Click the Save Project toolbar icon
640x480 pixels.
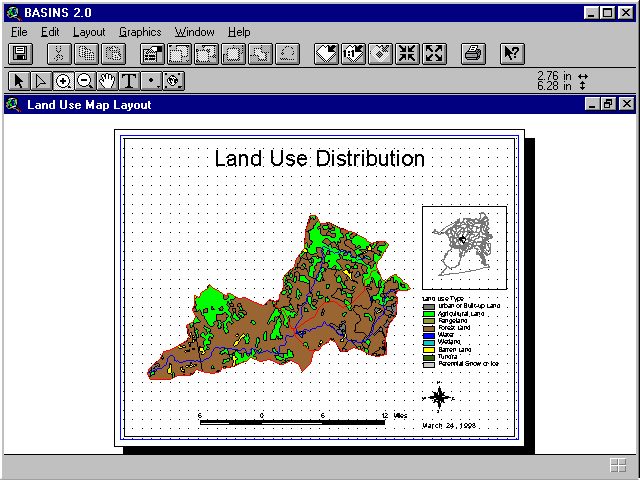20,54
